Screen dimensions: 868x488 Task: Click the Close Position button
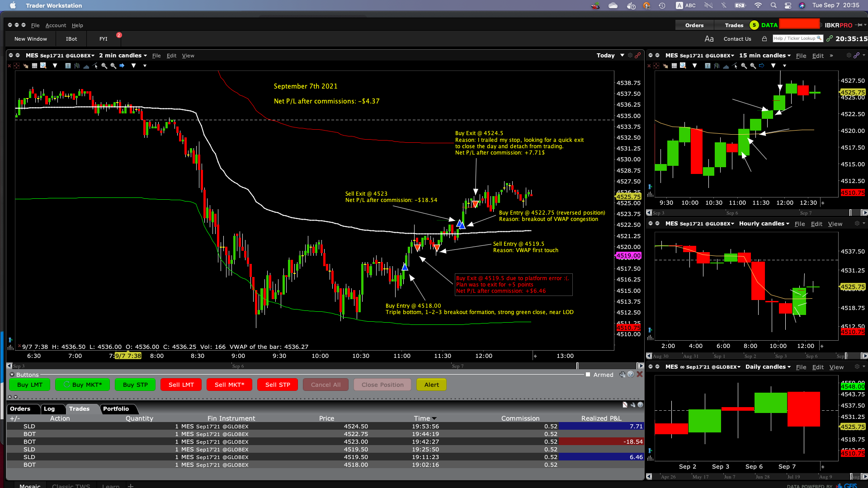pos(382,385)
